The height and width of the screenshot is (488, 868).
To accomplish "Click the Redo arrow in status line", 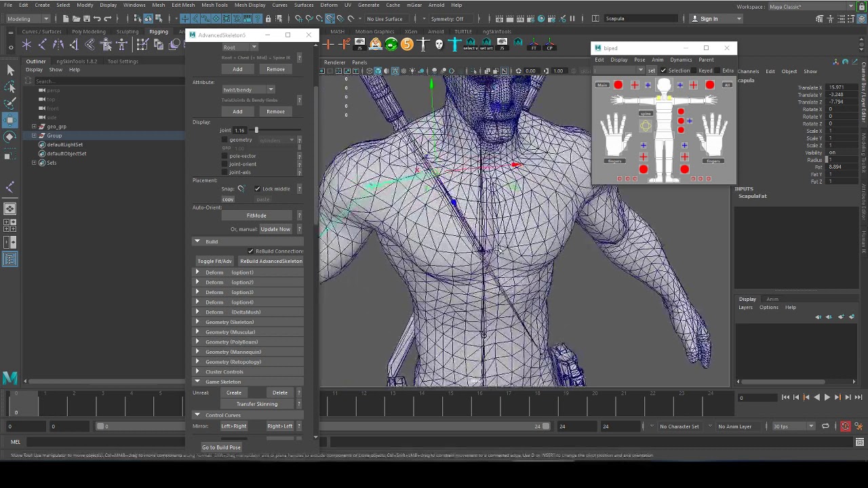I will tap(108, 18).
